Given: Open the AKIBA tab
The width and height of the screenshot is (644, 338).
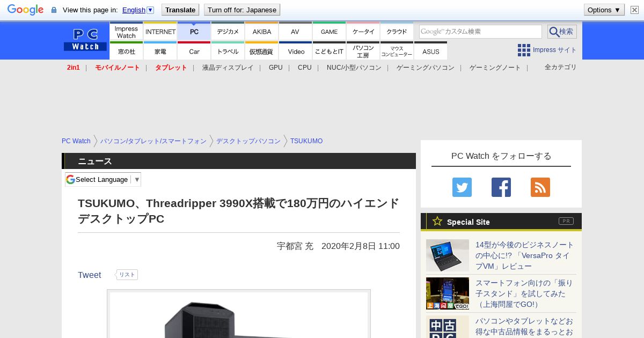Looking at the screenshot, I should coord(262,32).
